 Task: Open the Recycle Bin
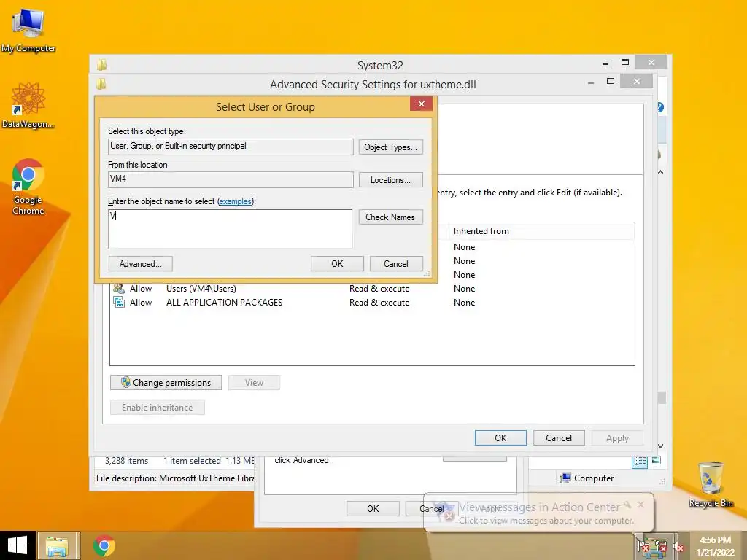[711, 484]
